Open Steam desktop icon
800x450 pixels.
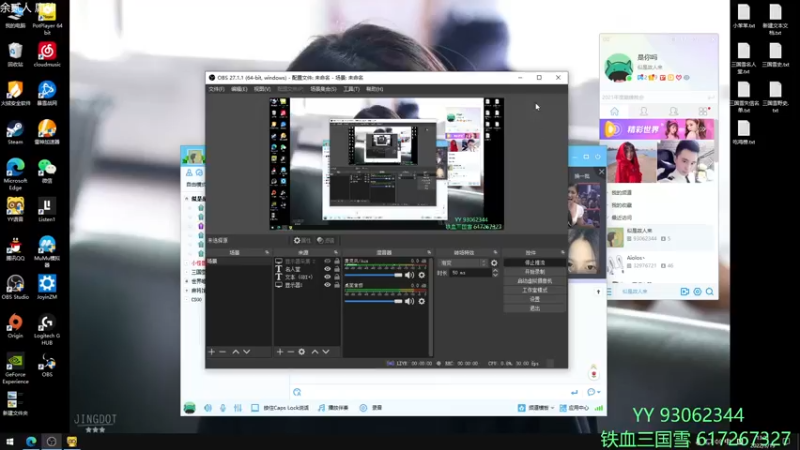pyautogui.click(x=15, y=132)
